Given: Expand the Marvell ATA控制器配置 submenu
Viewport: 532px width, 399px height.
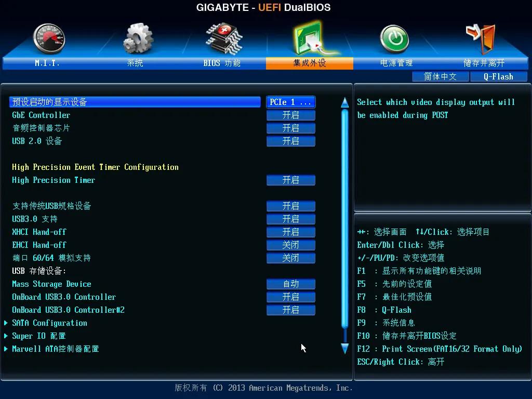Looking at the screenshot, I should tap(55, 349).
